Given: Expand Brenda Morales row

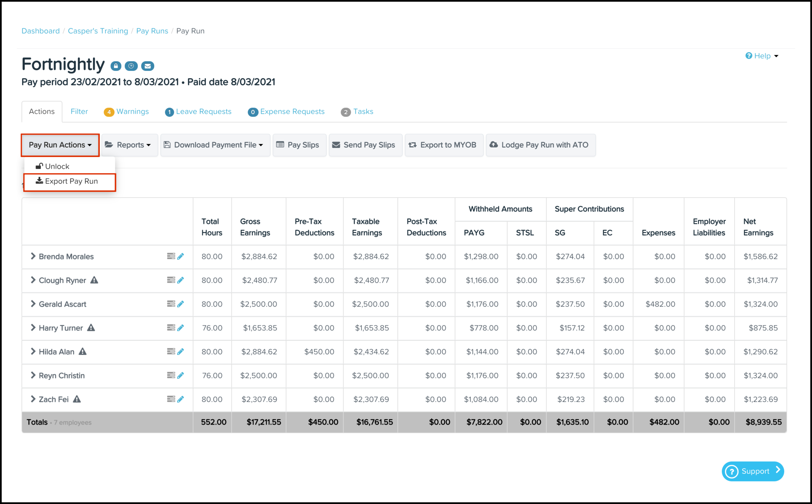Looking at the screenshot, I should point(33,256).
